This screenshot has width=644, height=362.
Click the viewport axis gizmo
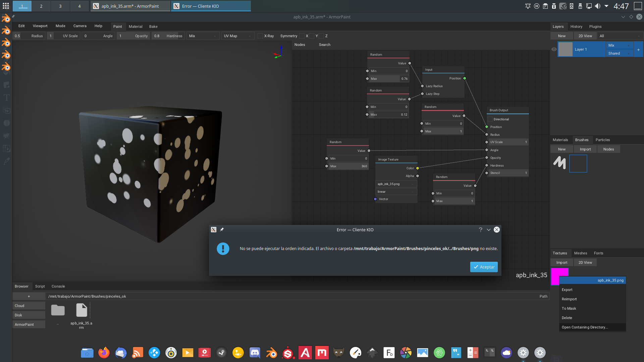pos(278,53)
